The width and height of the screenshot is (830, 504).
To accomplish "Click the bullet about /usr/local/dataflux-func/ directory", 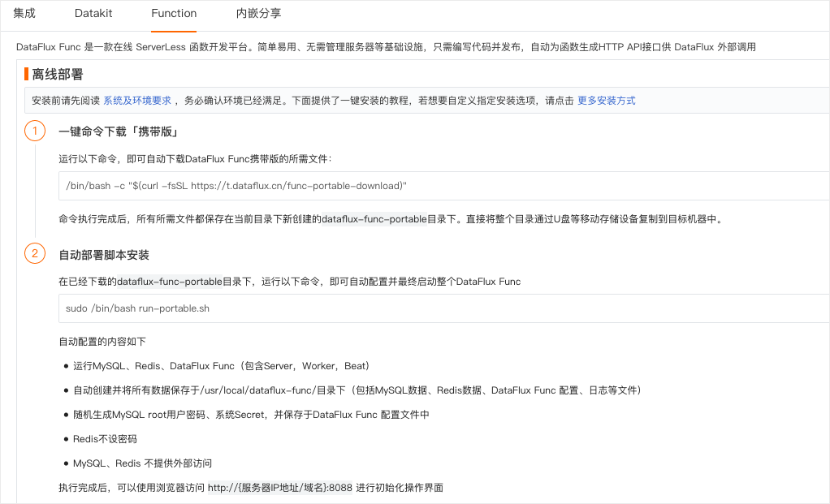I will (x=357, y=390).
